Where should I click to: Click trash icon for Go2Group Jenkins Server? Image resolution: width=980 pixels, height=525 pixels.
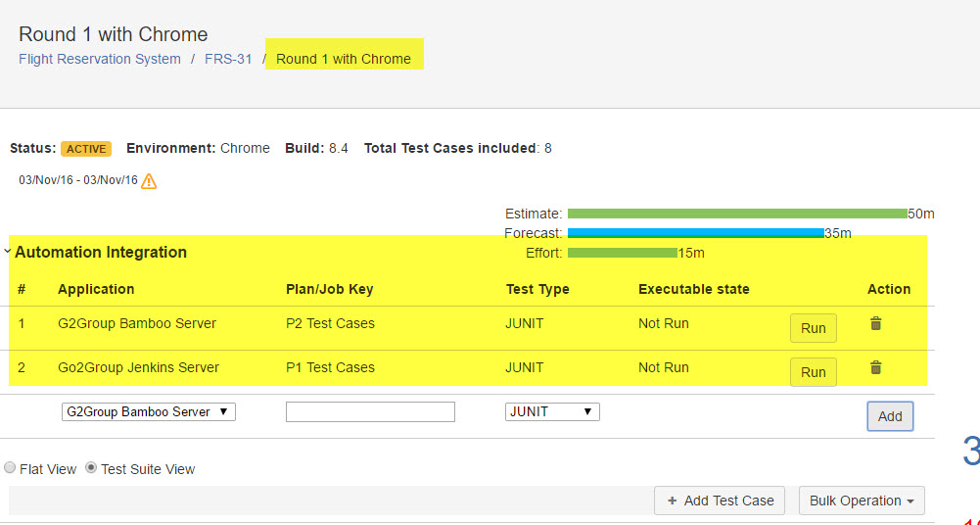pos(875,367)
